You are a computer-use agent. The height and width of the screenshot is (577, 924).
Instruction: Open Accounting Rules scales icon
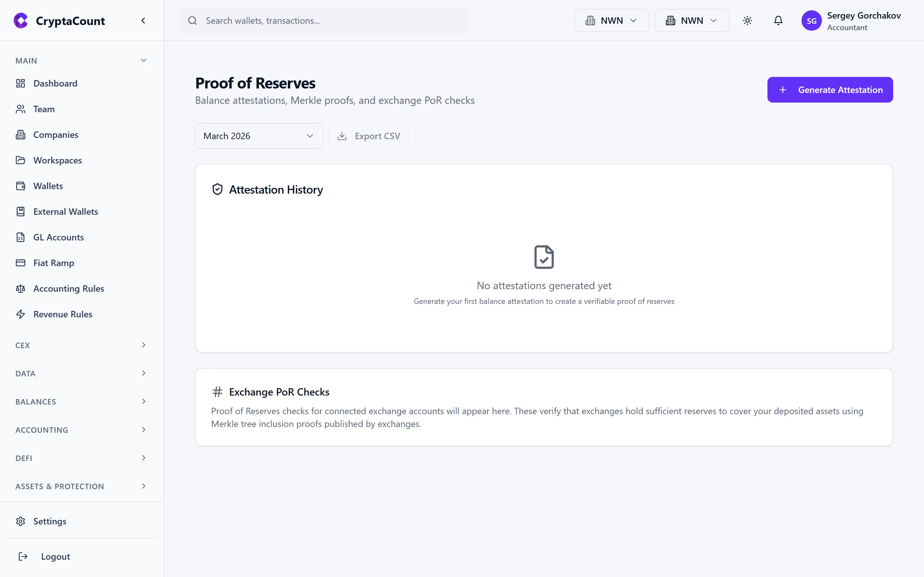21,288
